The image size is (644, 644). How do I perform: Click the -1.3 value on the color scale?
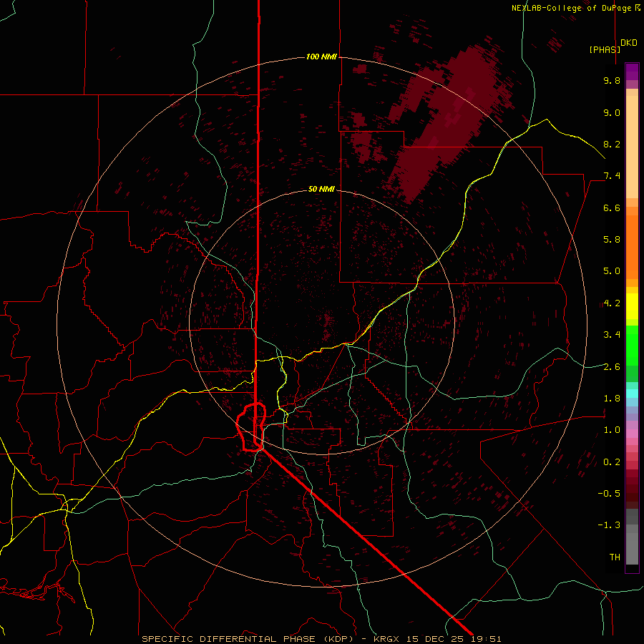tap(609, 525)
